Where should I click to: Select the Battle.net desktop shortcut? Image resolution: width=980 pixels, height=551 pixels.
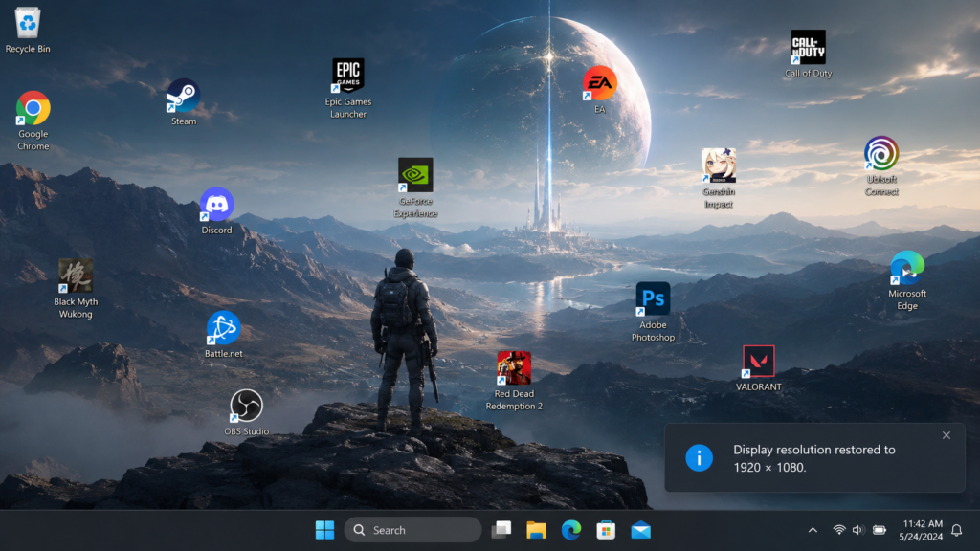pyautogui.click(x=224, y=334)
